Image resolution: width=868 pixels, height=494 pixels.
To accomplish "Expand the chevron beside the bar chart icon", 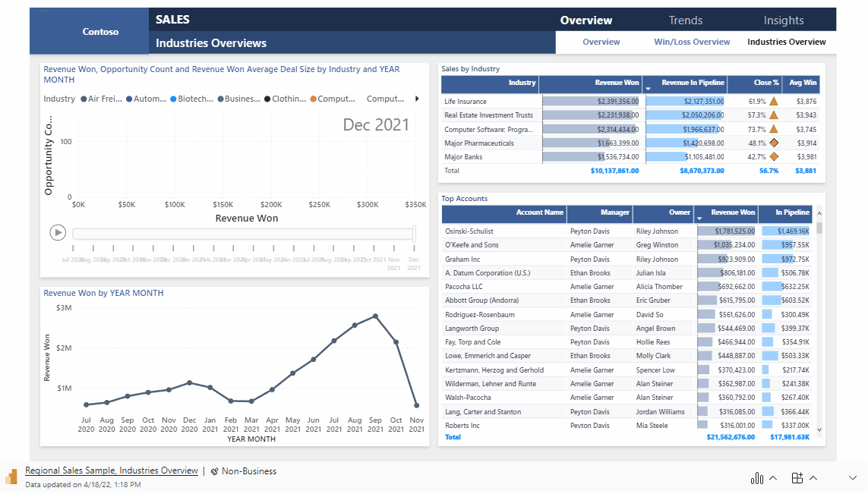I will pos(772,478).
